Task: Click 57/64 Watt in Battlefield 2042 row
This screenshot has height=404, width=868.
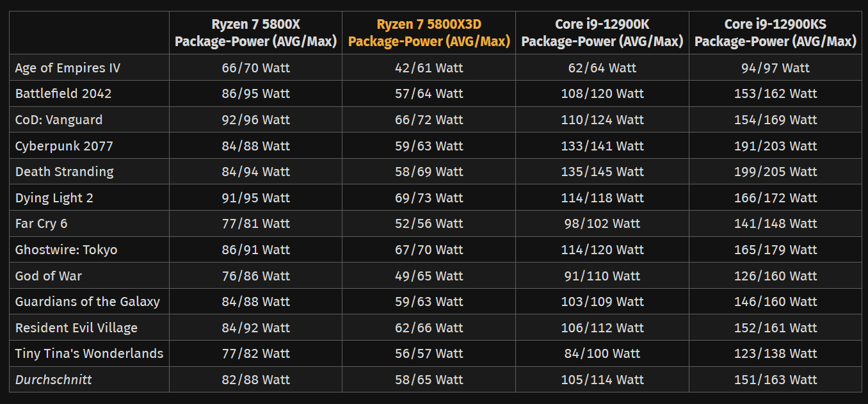Action: (x=429, y=93)
